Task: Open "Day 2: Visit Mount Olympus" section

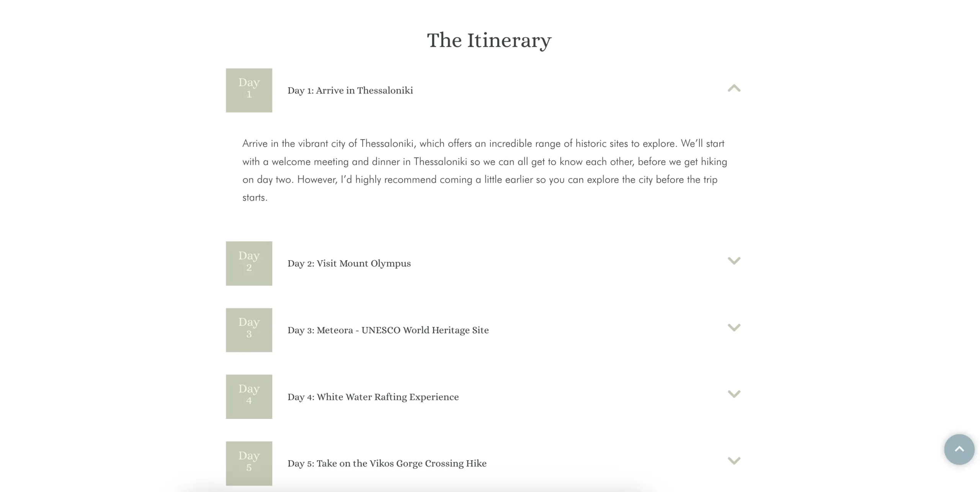Action: click(349, 264)
